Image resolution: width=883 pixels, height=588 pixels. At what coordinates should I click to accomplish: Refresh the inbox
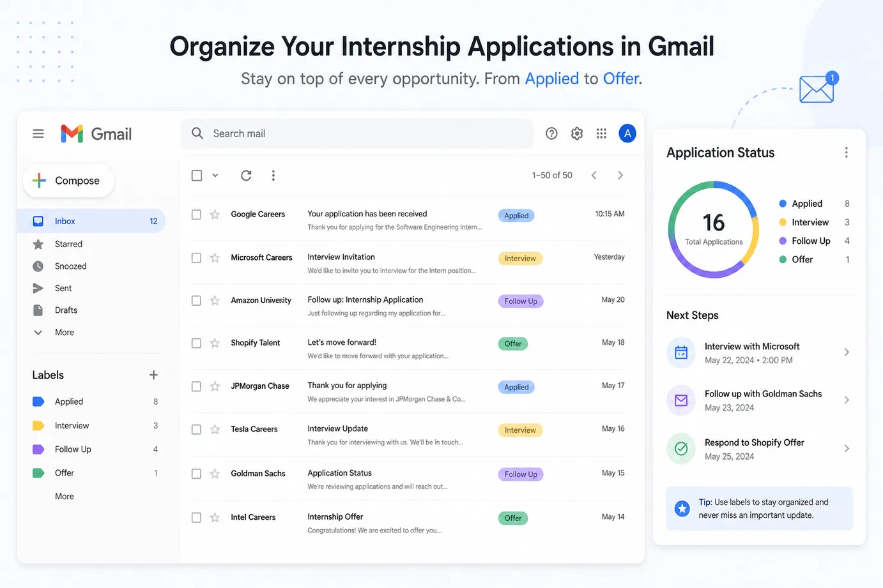tap(246, 175)
